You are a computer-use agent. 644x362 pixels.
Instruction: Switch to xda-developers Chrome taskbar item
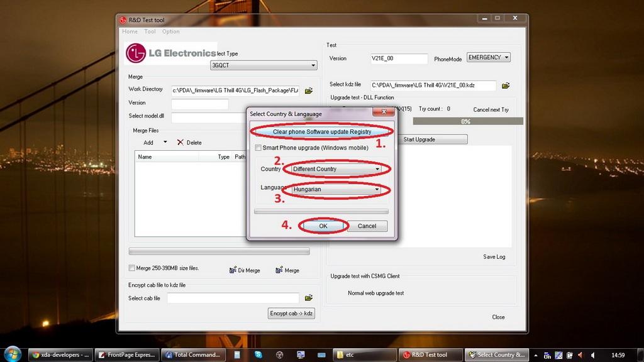point(61,354)
